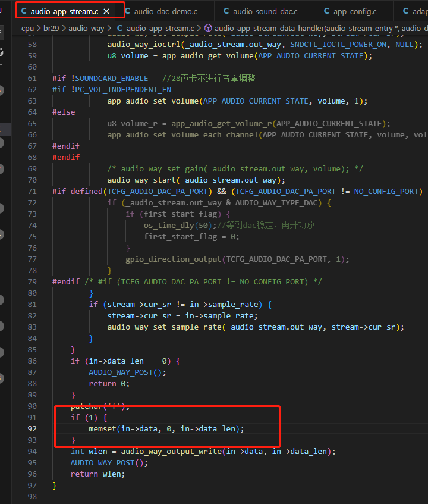Click 'app_audio_get_volume_r' on line 65

tap(222, 124)
